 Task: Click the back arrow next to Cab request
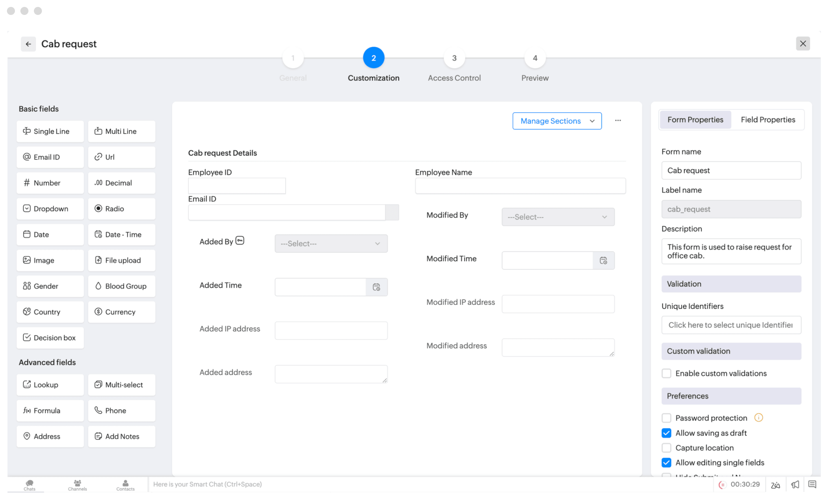(28, 44)
